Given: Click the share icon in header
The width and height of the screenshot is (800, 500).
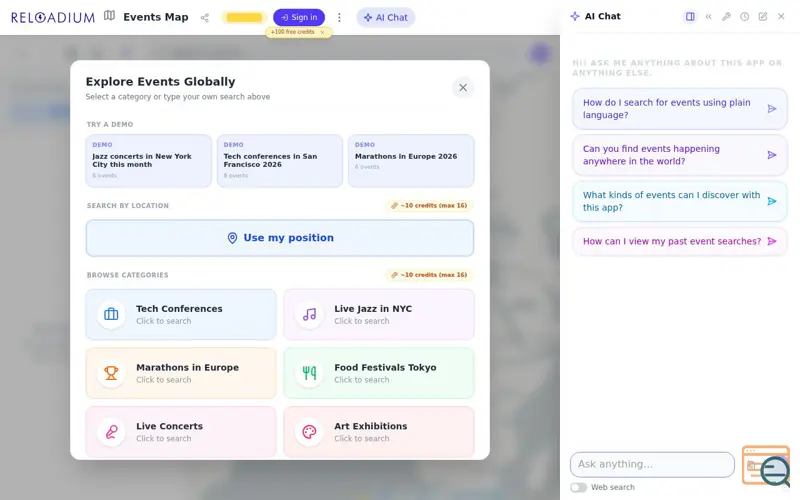Looking at the screenshot, I should pos(205,18).
